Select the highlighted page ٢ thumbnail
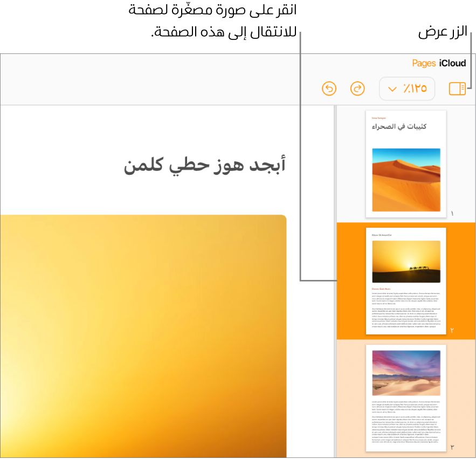The width and height of the screenshot is (476, 459). tap(406, 281)
